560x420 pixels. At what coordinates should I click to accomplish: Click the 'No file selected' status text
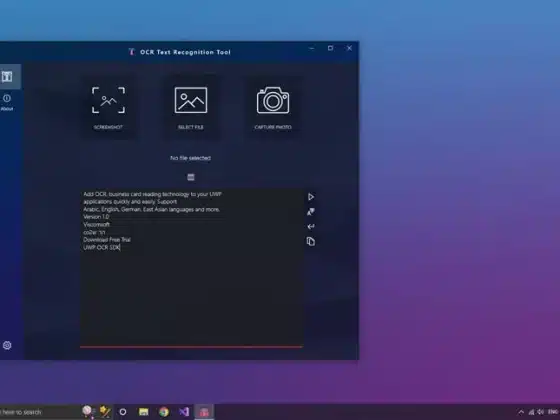point(190,158)
